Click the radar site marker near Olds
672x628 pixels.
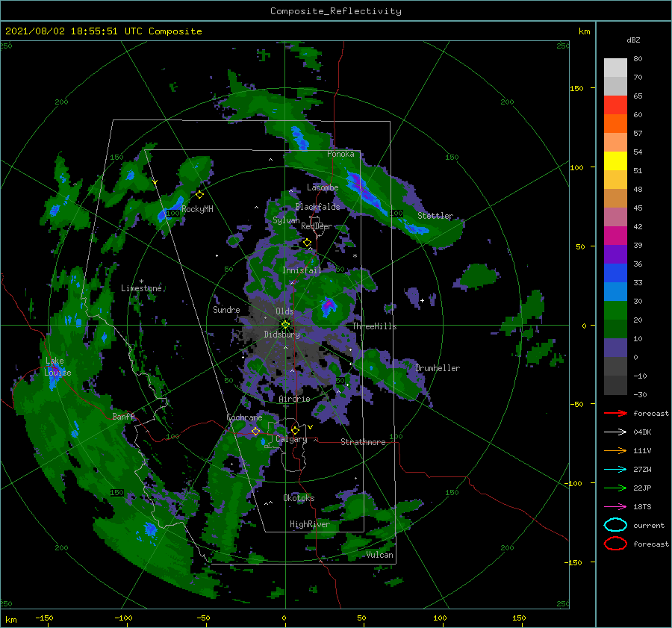click(285, 325)
